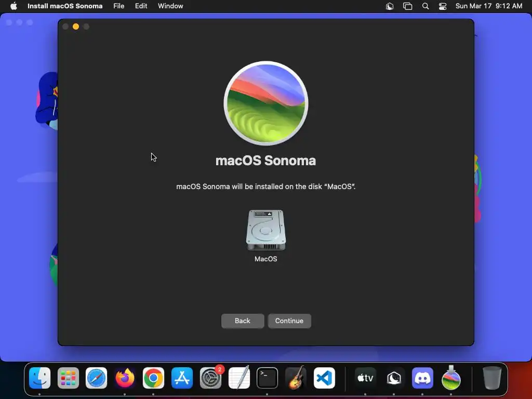Click the MacOS disk name label
The height and width of the screenshot is (399, 532).
point(265,259)
